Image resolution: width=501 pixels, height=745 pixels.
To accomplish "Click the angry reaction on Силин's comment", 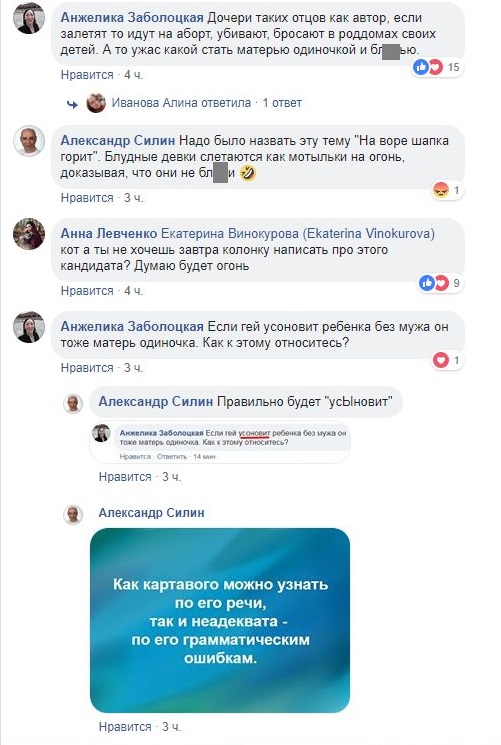I will [x=441, y=191].
